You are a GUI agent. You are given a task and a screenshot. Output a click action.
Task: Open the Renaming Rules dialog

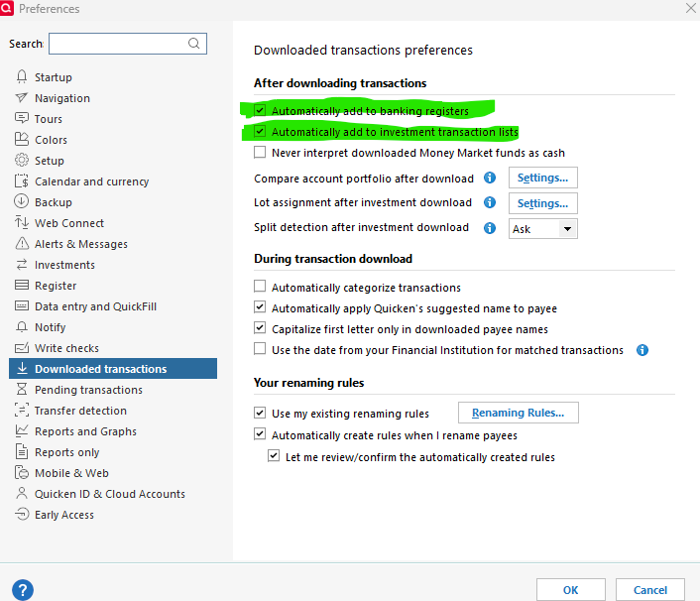pyautogui.click(x=519, y=413)
